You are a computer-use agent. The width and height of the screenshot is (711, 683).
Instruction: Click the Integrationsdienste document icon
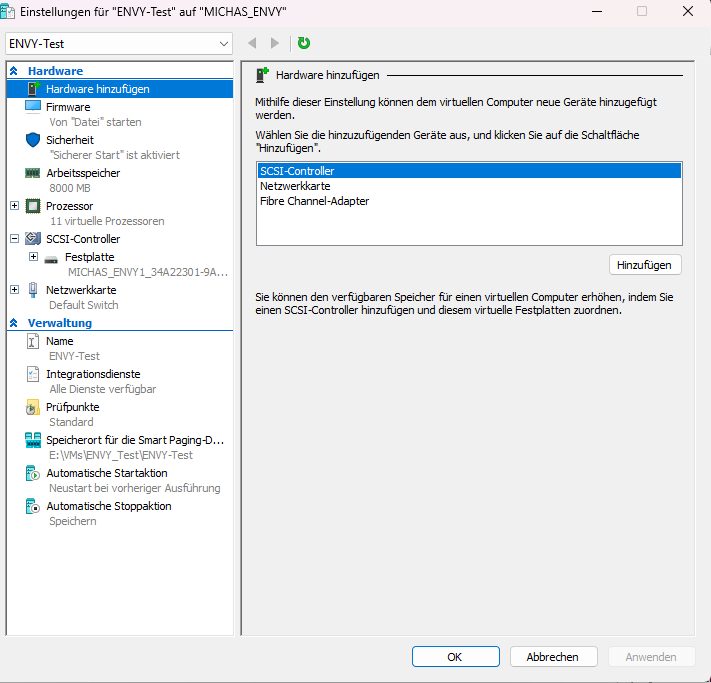(33, 374)
